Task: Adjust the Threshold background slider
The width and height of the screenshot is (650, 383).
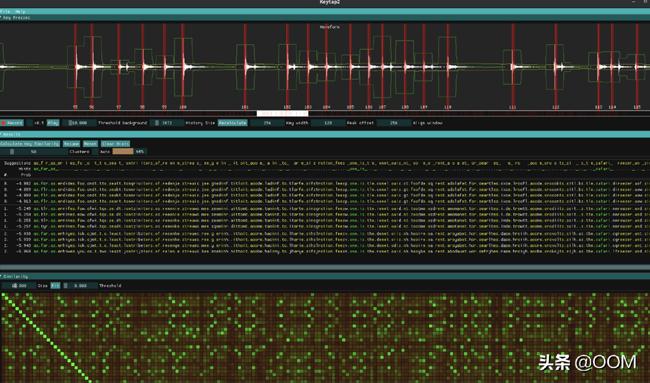Action: [x=79, y=123]
